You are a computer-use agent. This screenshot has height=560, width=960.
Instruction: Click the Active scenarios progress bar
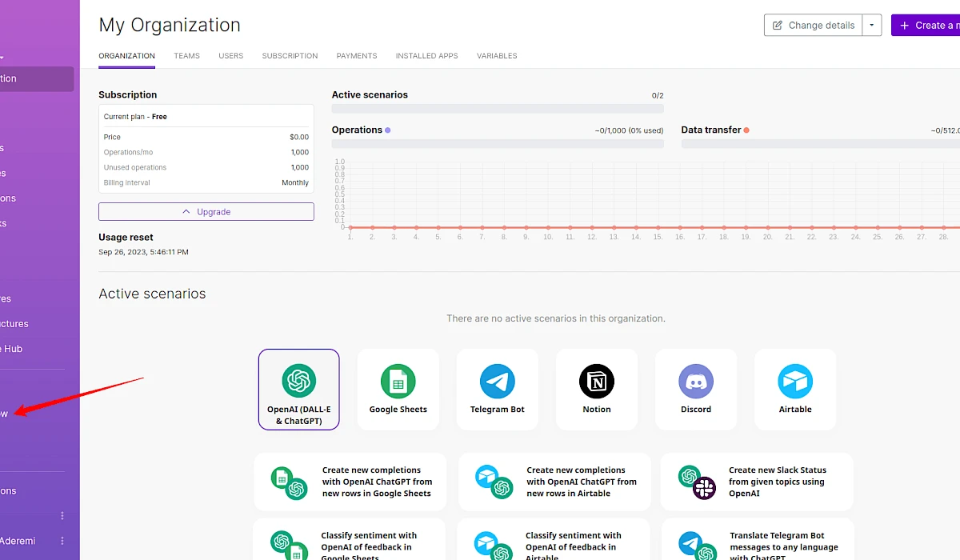(498, 109)
